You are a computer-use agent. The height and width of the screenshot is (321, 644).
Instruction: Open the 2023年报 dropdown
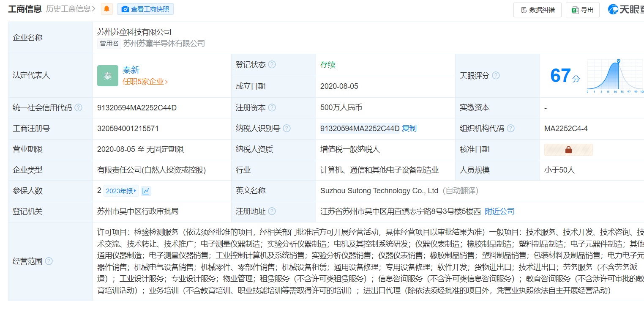click(121, 191)
